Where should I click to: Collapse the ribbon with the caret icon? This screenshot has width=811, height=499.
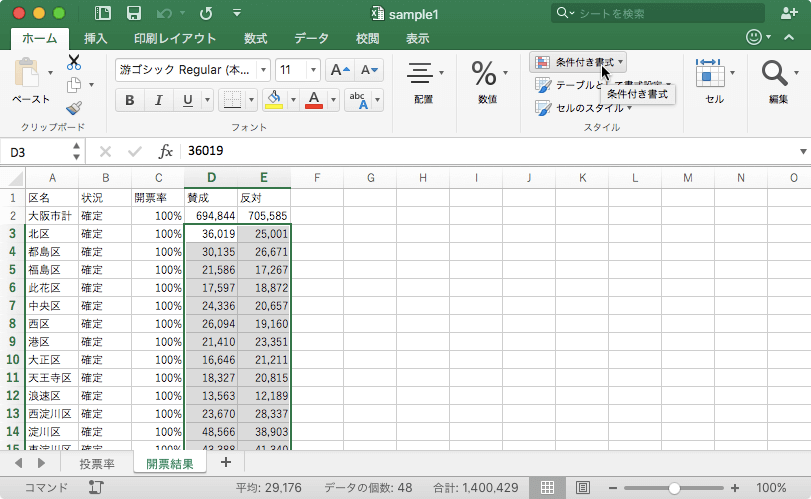pos(789,37)
